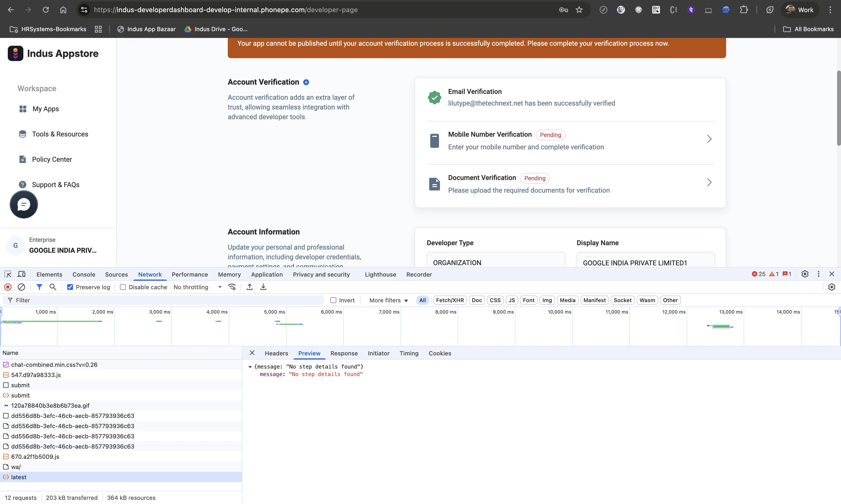Expand the More filters dropdown
841x504 pixels.
[x=389, y=300]
